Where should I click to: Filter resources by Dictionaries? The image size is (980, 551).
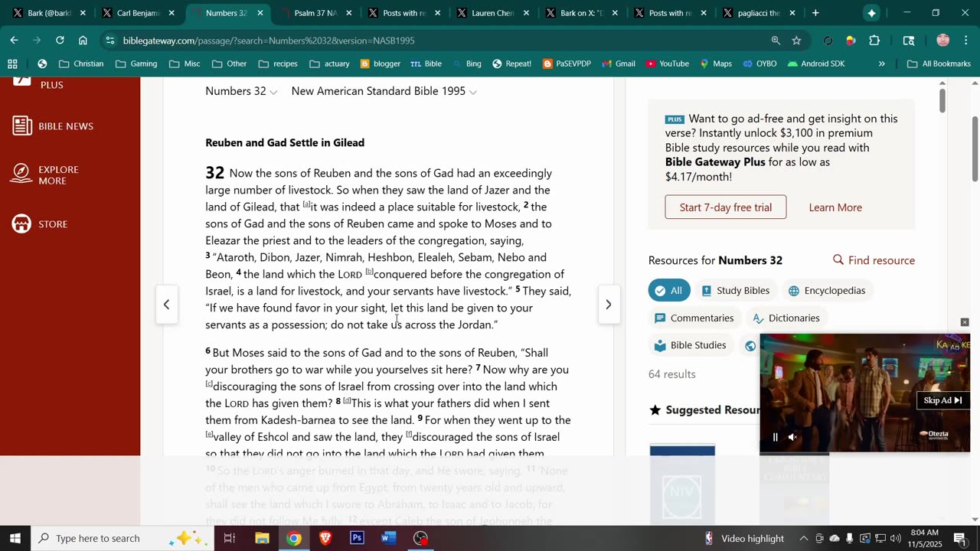(x=786, y=318)
